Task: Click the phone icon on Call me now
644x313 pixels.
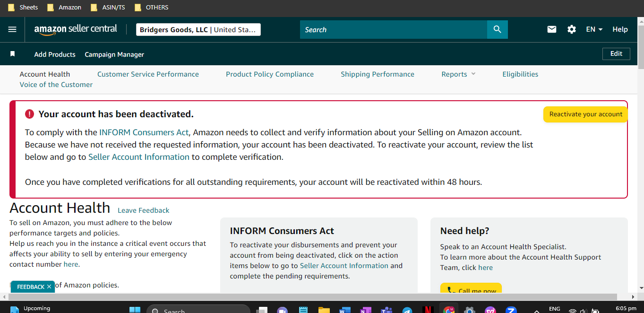Action: 450,291
